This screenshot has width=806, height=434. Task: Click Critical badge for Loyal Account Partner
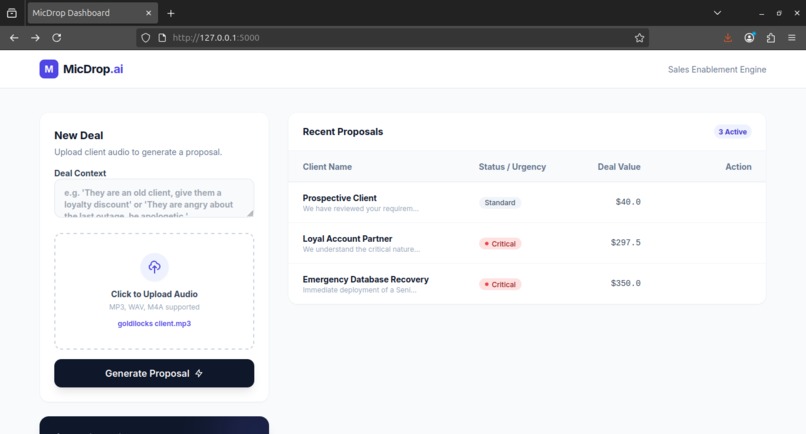pyautogui.click(x=500, y=244)
